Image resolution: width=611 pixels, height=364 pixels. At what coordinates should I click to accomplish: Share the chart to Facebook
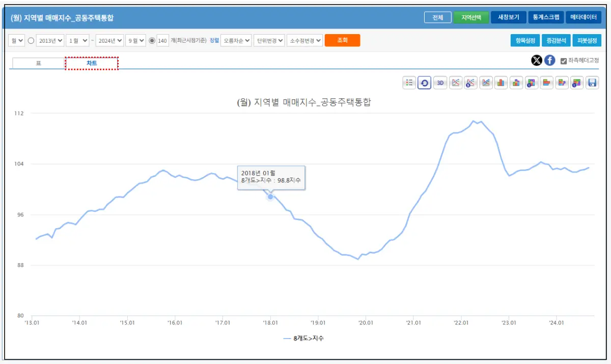click(549, 61)
